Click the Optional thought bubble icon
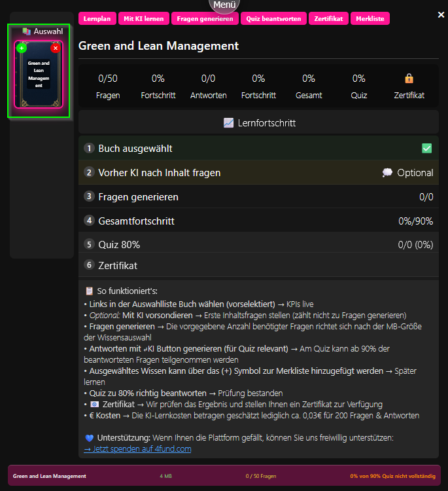448x491 pixels. tap(387, 173)
